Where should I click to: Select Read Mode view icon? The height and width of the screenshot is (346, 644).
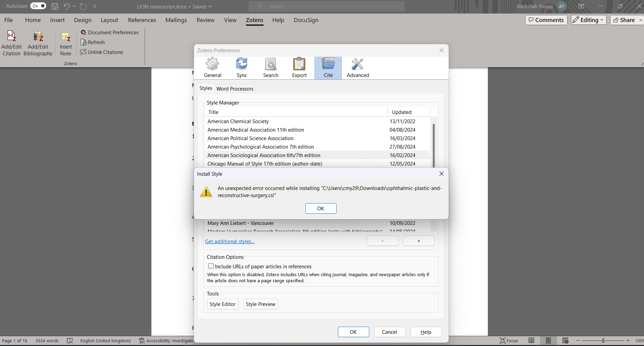[532, 341]
